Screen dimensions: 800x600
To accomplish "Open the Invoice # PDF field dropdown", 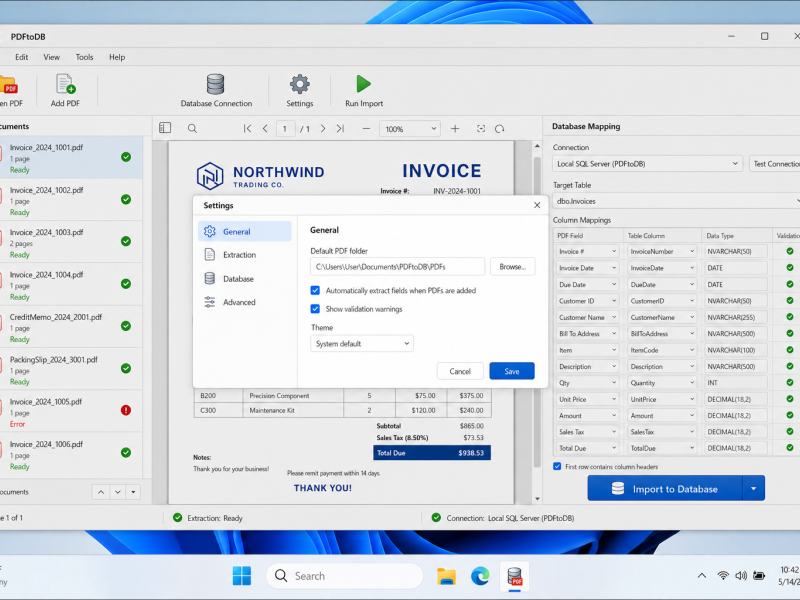I will [587, 251].
